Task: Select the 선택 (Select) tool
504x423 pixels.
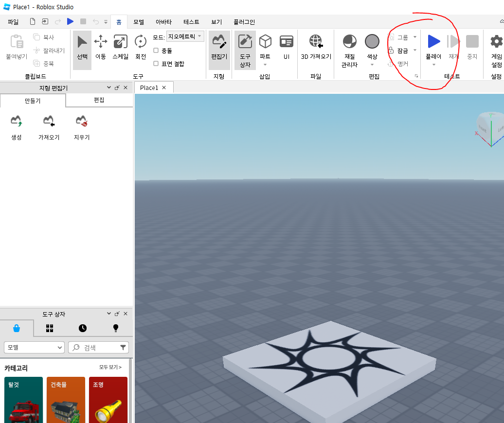Action: [82, 50]
